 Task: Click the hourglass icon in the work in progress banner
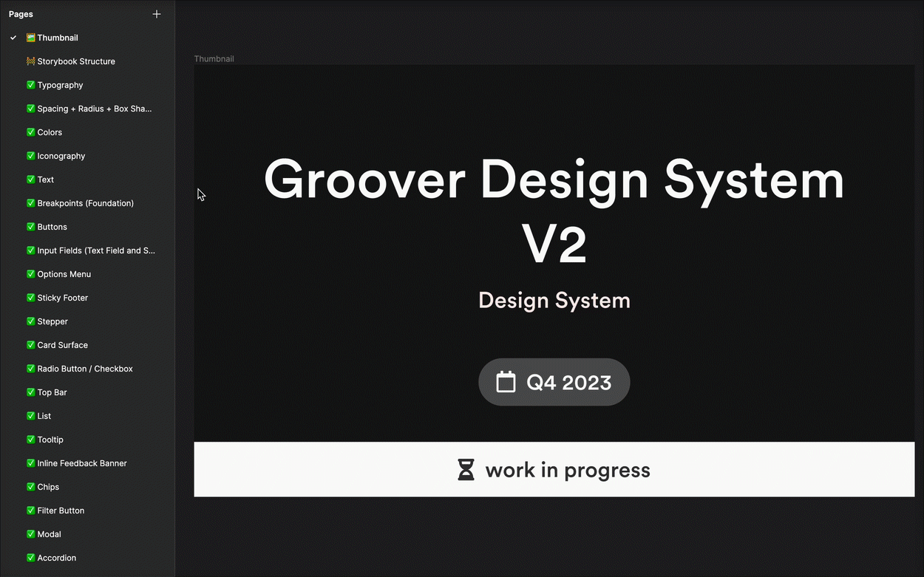(x=466, y=469)
